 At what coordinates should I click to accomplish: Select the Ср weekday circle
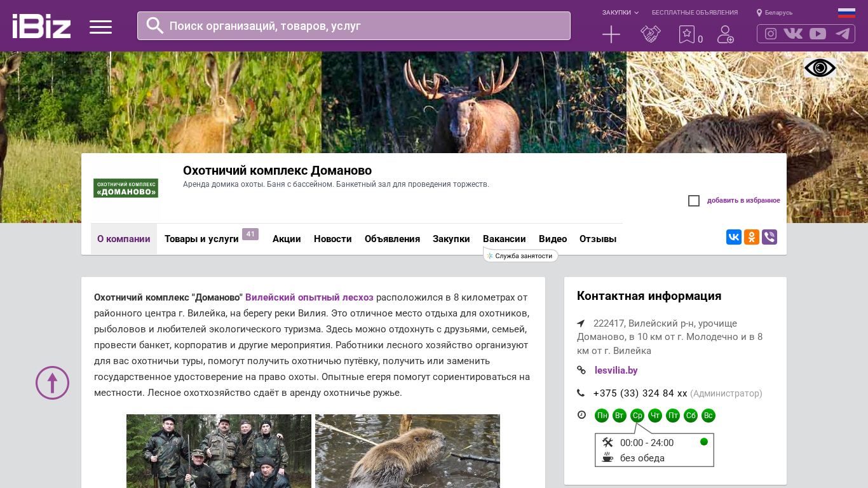point(637,416)
